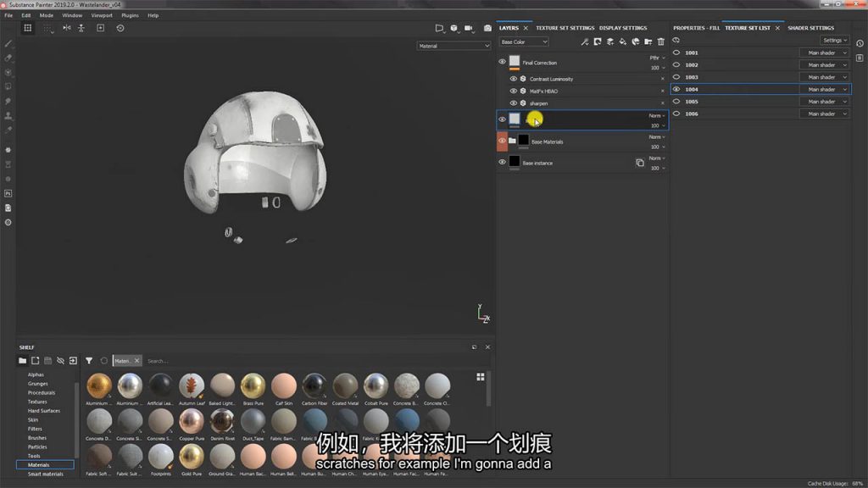Click the Photoshop export icon
Viewport: 868px width, 488px height.
pyautogui.click(x=8, y=194)
